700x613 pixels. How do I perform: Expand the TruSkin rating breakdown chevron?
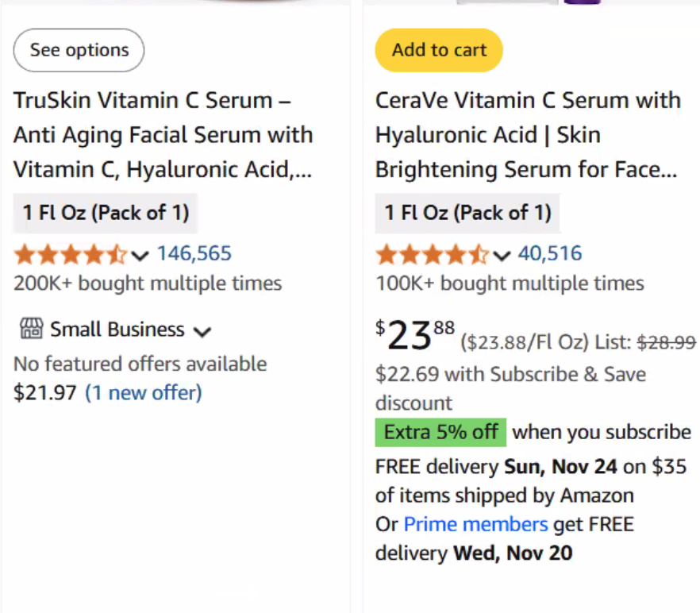(140, 256)
